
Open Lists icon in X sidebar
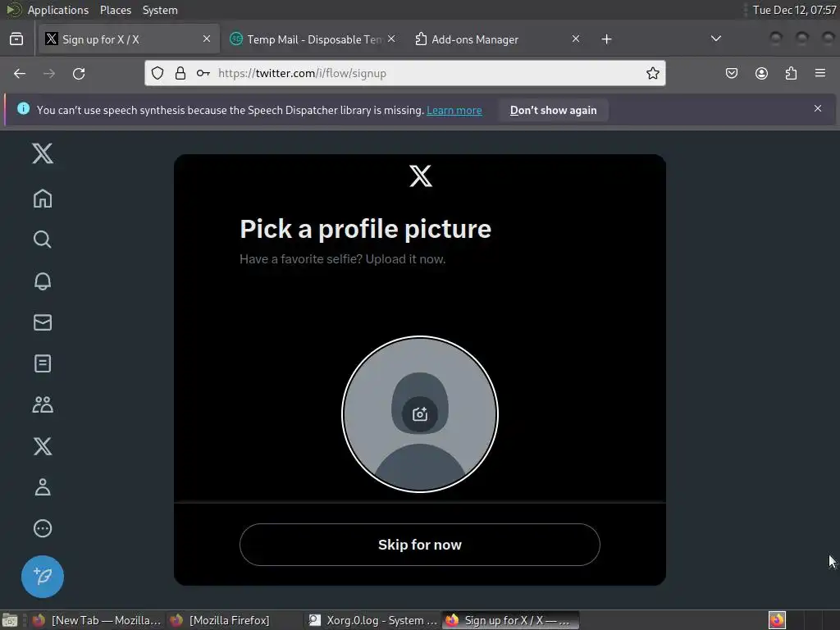point(43,363)
